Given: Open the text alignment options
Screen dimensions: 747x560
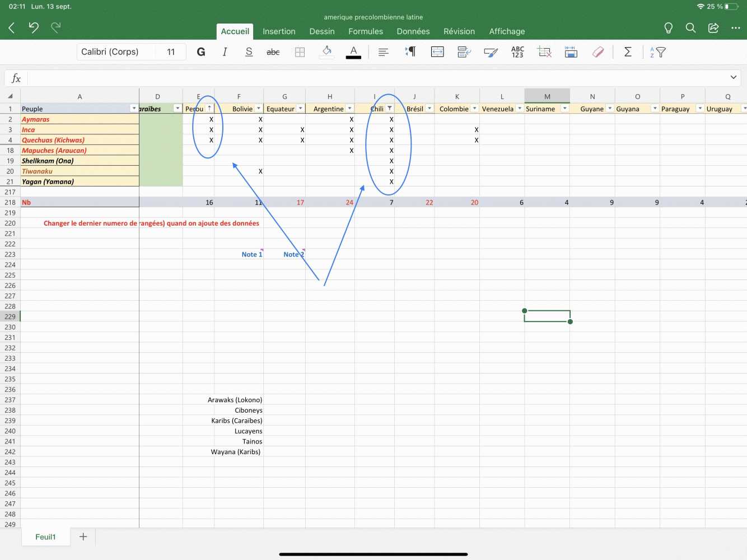Looking at the screenshot, I should 384,52.
